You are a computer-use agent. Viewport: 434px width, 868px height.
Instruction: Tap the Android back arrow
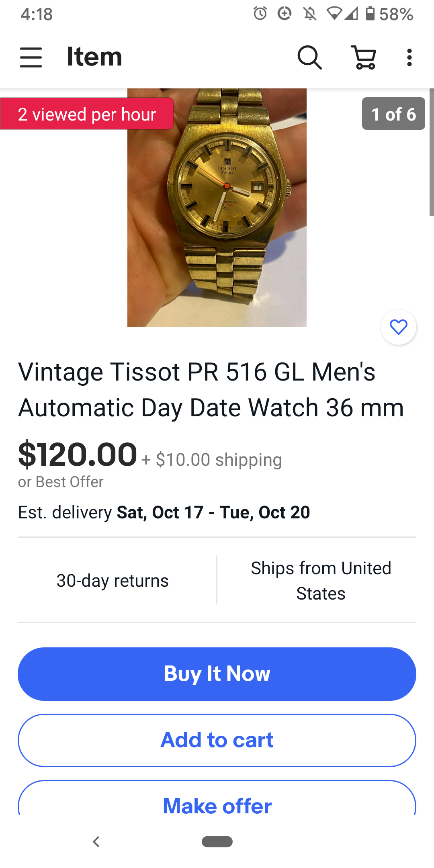96,841
